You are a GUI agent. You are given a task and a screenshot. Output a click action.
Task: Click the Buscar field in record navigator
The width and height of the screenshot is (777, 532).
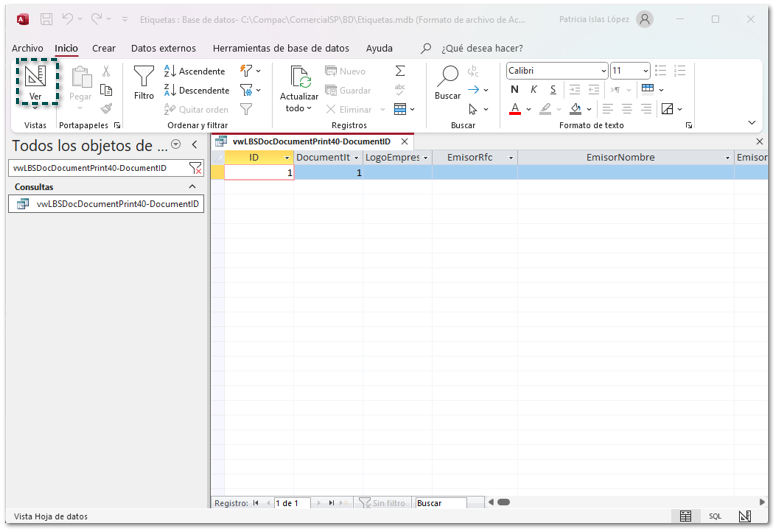click(440, 503)
